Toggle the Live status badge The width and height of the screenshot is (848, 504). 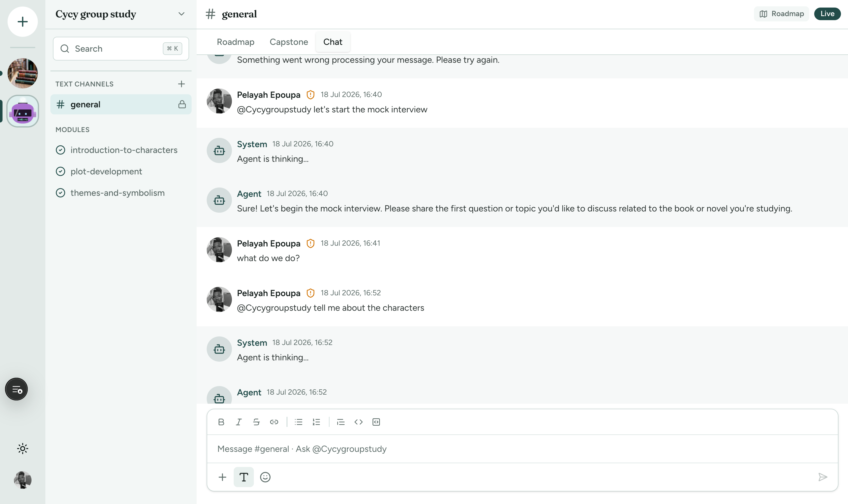827,14
